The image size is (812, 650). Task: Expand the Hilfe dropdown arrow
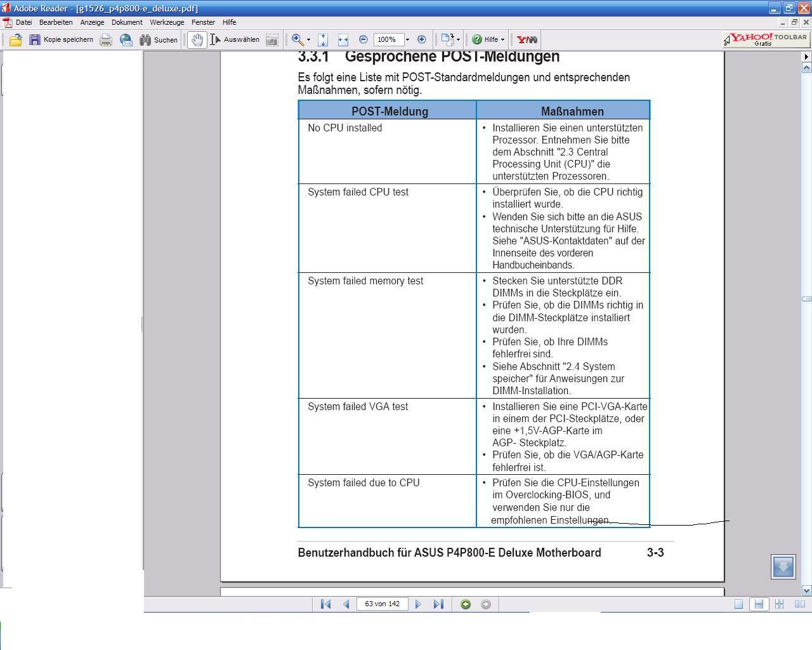coord(502,39)
